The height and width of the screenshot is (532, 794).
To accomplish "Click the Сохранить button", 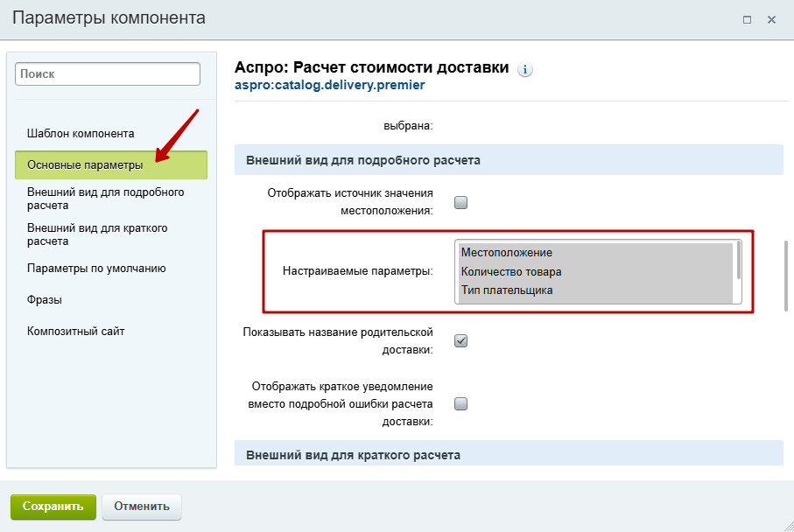I will [53, 507].
